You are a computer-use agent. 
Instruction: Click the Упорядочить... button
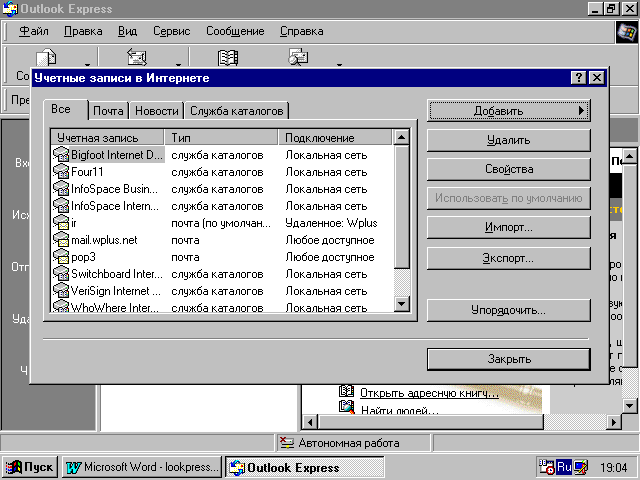(x=509, y=310)
